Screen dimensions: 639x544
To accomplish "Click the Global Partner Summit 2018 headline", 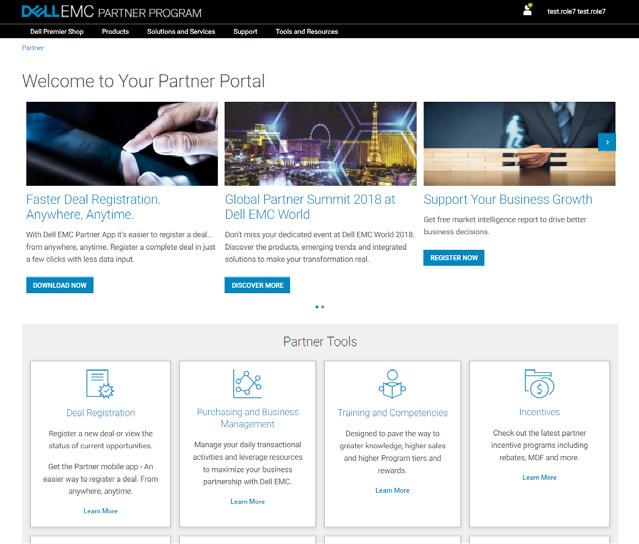I will click(310, 207).
